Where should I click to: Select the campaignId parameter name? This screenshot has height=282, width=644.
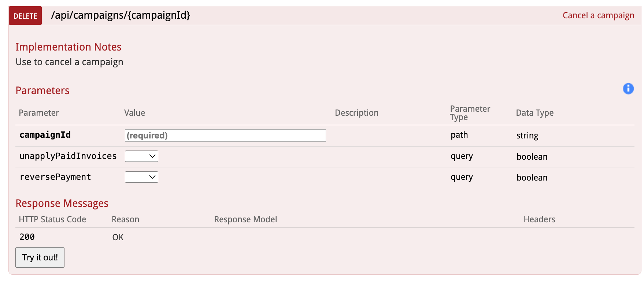[45, 135]
